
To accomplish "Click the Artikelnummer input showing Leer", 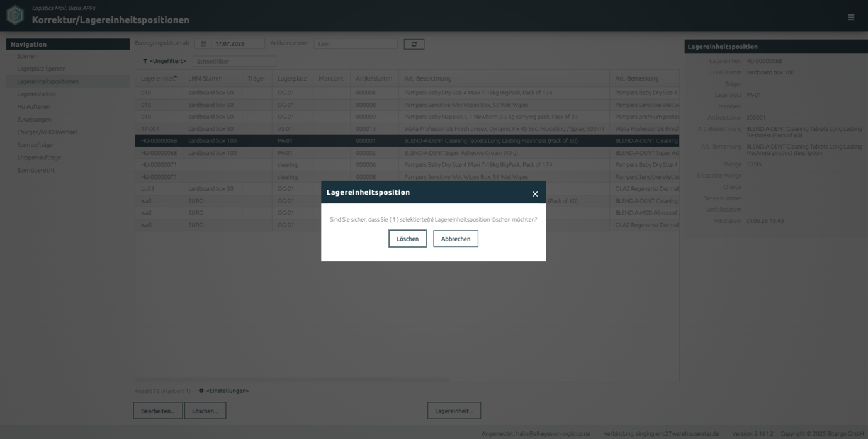I will 356,44.
